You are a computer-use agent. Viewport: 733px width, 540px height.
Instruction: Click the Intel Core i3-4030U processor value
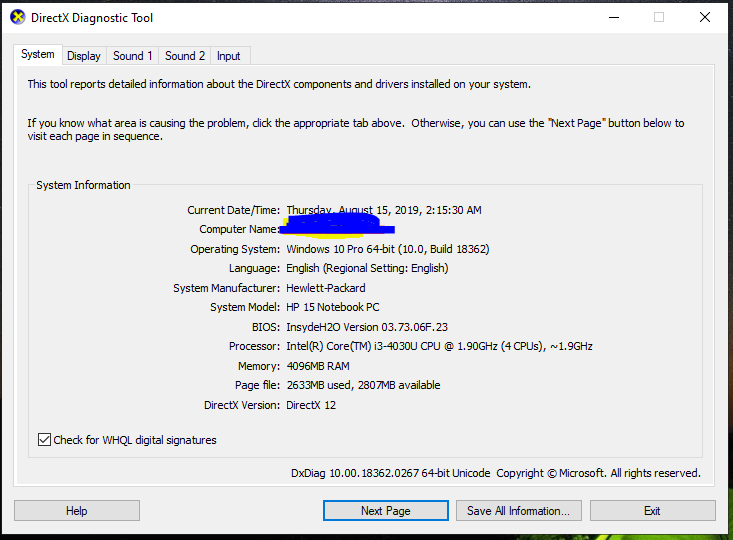pos(439,346)
